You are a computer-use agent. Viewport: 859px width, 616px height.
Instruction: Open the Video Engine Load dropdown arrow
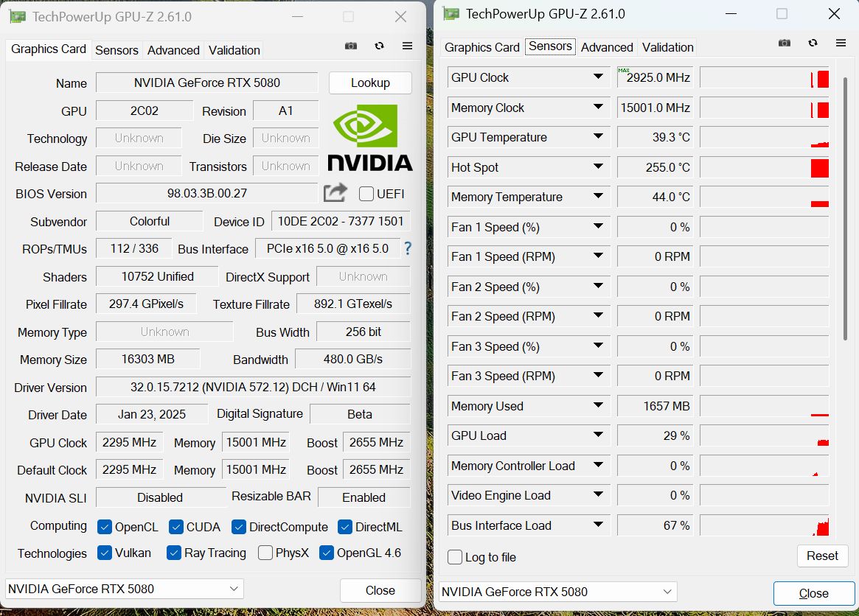(x=598, y=494)
